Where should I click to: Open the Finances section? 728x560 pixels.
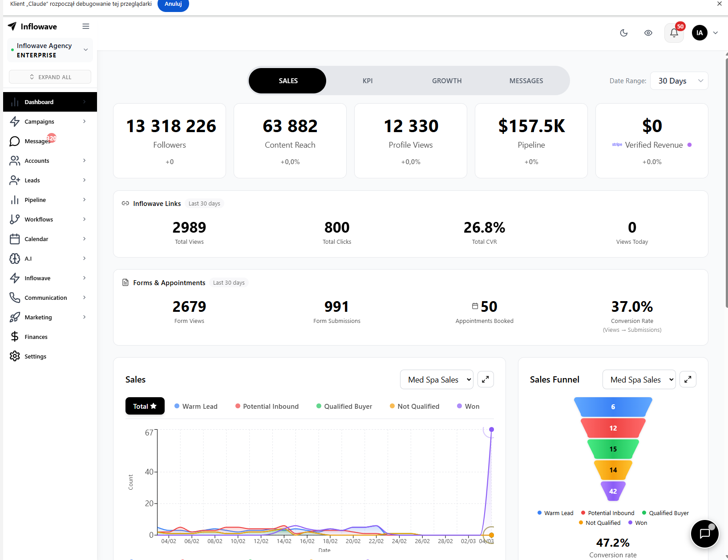pyautogui.click(x=36, y=337)
